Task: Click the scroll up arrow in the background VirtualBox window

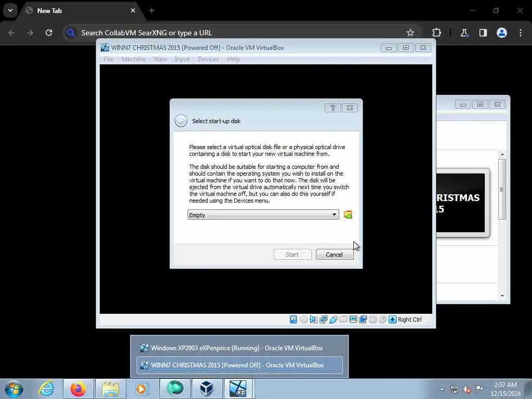Action: click(x=502, y=154)
